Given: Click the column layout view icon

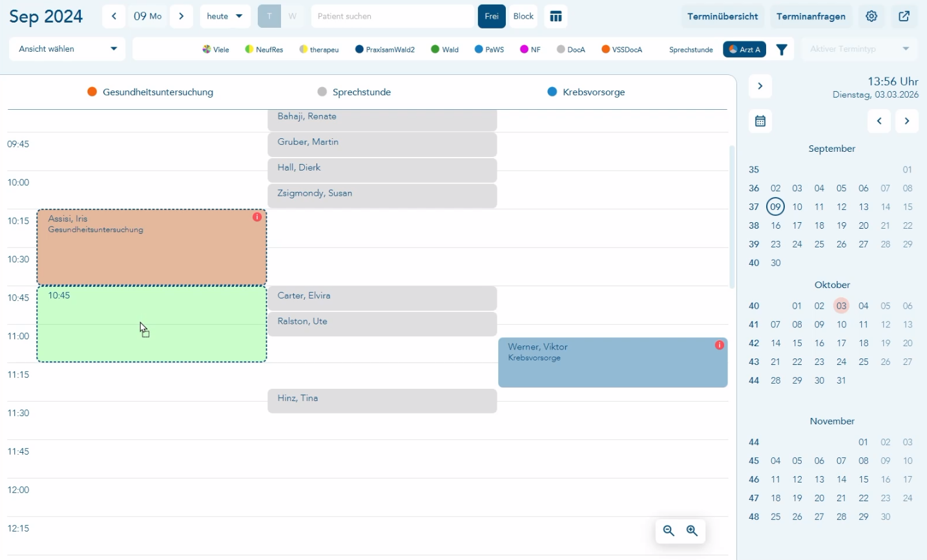Looking at the screenshot, I should pos(556,16).
